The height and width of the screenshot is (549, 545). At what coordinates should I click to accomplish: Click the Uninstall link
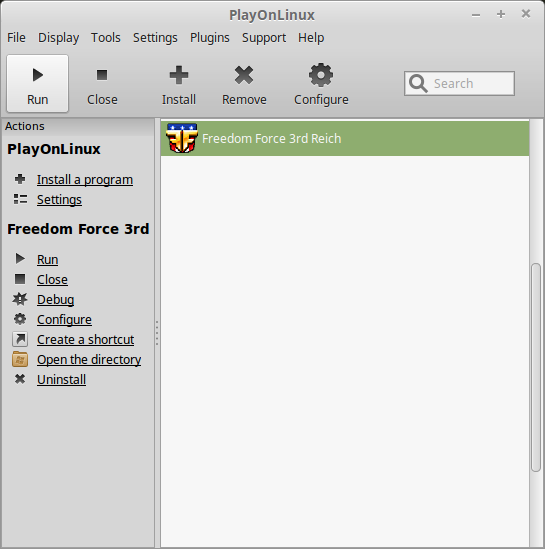61,379
